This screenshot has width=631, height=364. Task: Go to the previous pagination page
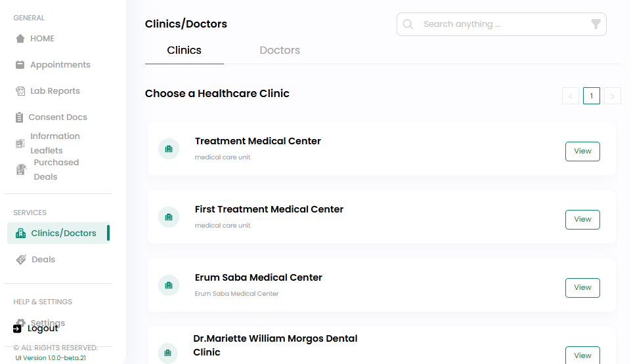pos(571,96)
